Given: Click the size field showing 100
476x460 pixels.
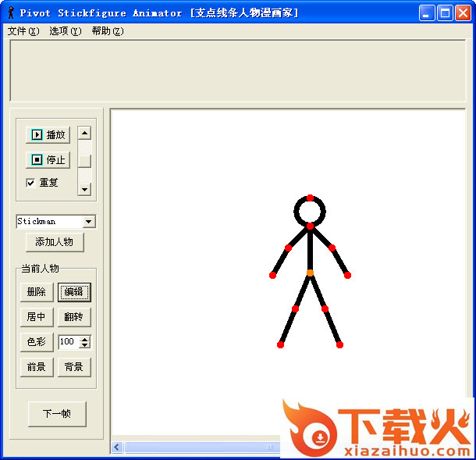Looking at the screenshot, I should tap(69, 342).
